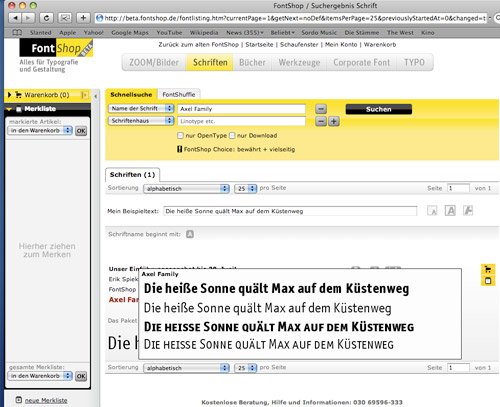Open the Warenkorb link in top navigation

point(380,45)
